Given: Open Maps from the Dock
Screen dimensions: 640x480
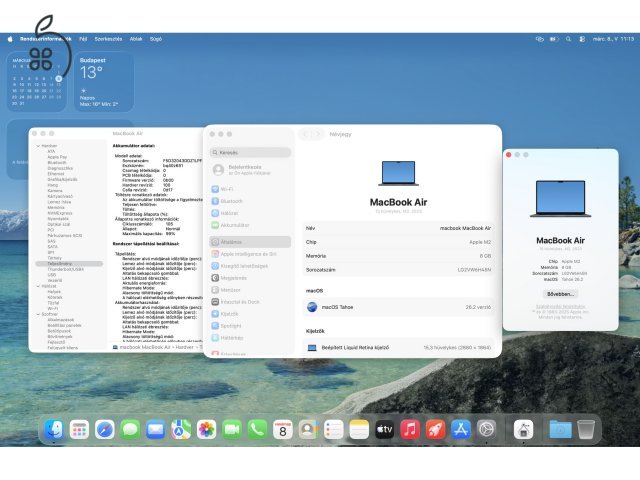Looking at the screenshot, I should tap(181, 429).
